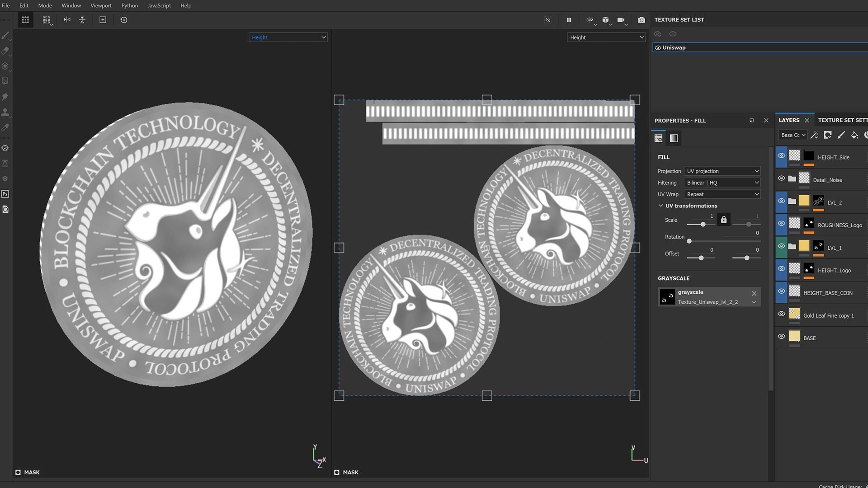Image resolution: width=868 pixels, height=488 pixels.
Task: Open the left viewport Height channel dropdown
Action: [288, 38]
